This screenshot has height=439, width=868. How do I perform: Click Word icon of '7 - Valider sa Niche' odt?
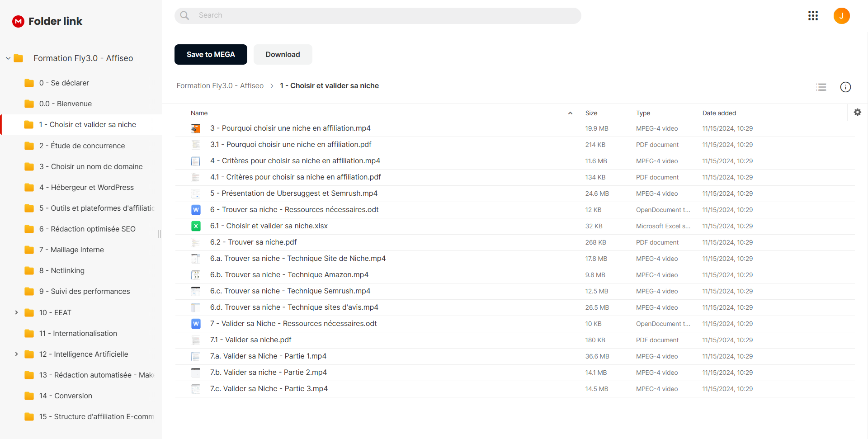pyautogui.click(x=196, y=324)
